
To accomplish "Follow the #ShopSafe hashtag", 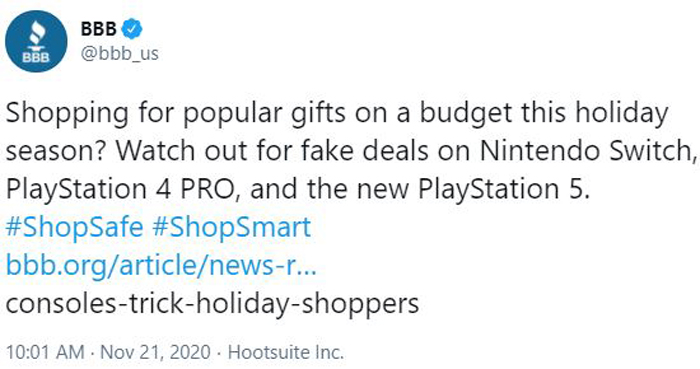I will pos(75,227).
